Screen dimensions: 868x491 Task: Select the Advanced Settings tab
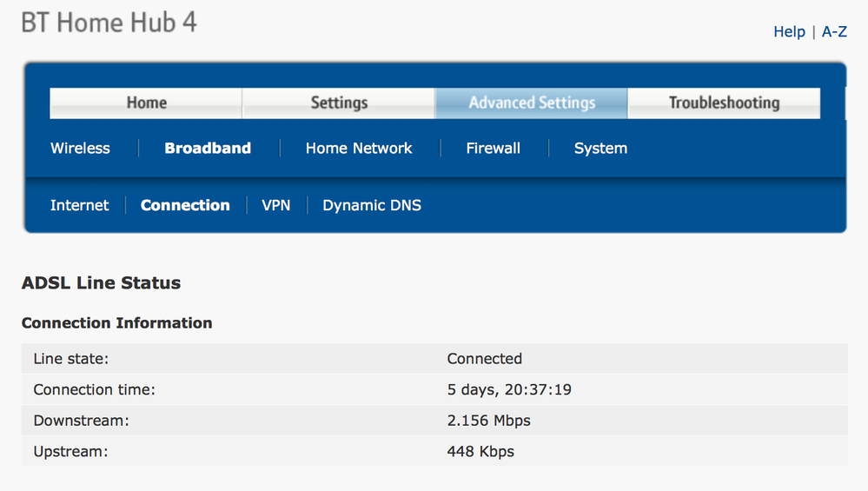(x=532, y=103)
